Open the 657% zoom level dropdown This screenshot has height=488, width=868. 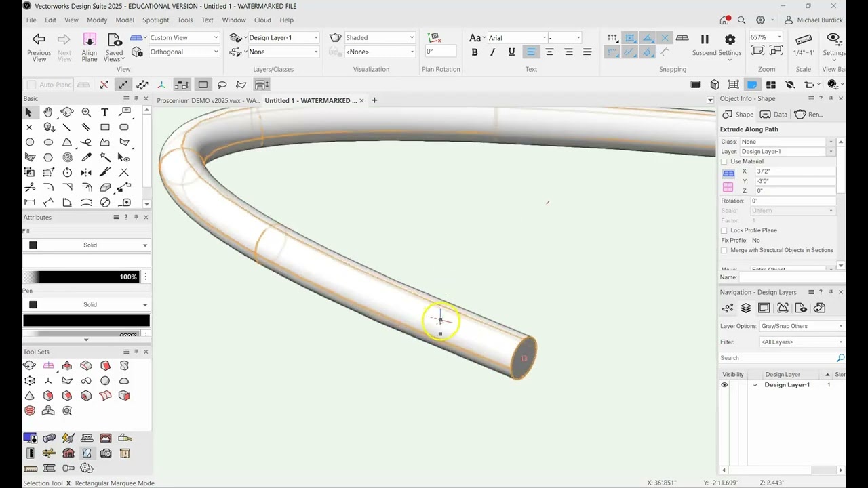click(x=766, y=37)
